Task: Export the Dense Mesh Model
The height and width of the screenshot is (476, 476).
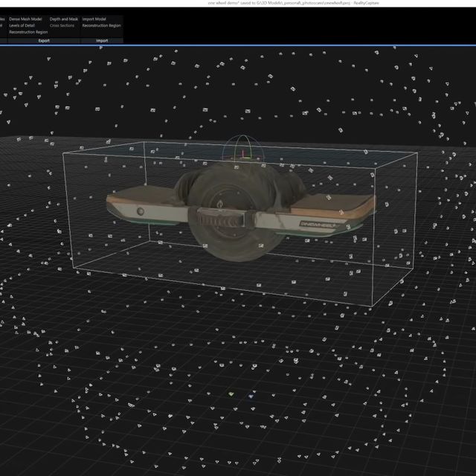Action: (25, 19)
